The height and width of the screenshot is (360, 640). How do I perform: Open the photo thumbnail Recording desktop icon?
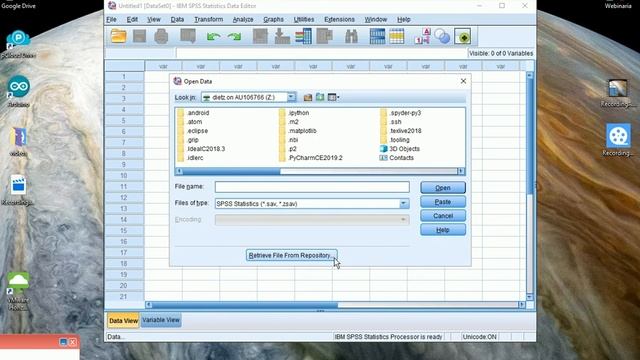618,94
